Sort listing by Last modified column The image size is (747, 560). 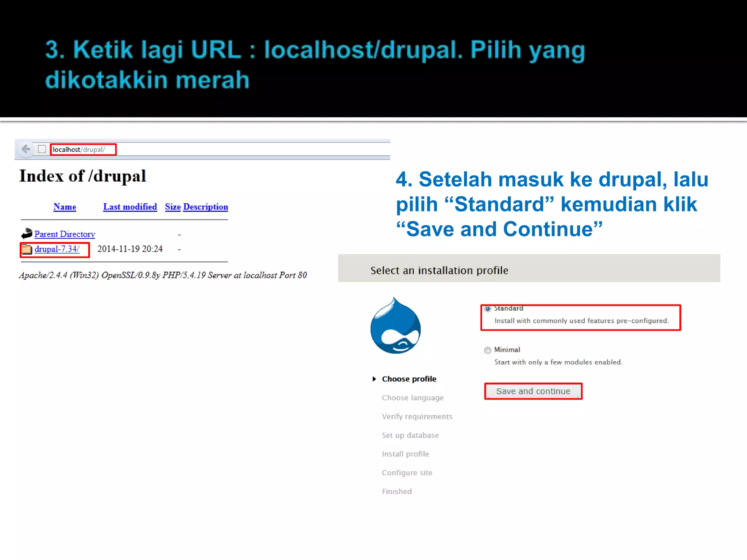point(130,207)
